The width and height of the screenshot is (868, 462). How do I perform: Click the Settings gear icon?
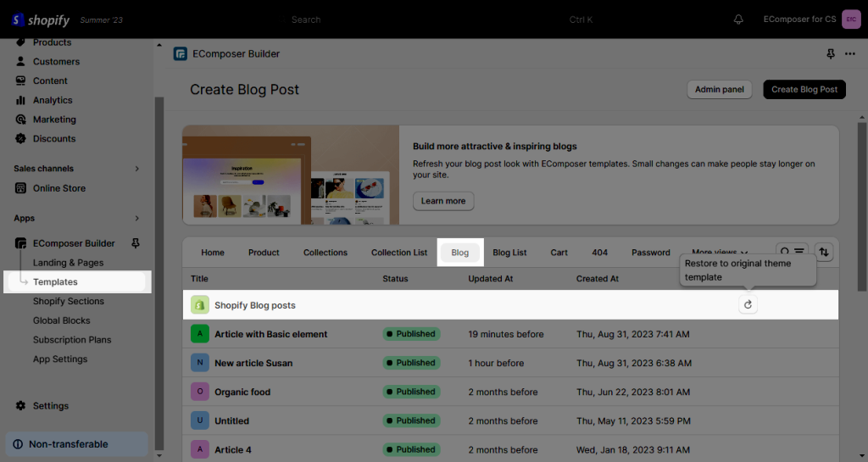pos(20,405)
